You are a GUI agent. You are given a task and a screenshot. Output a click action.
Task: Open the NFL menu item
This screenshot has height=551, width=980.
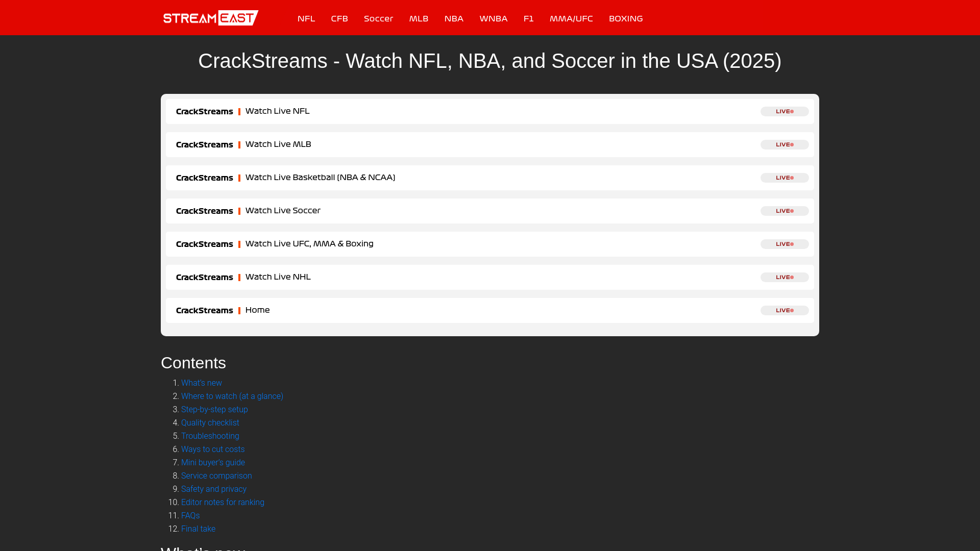[306, 18]
